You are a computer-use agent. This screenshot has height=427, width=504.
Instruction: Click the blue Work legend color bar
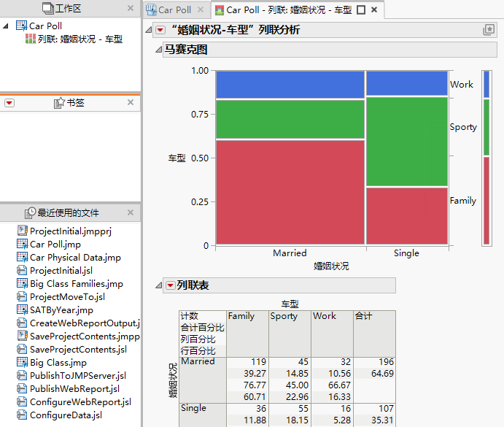click(486, 85)
